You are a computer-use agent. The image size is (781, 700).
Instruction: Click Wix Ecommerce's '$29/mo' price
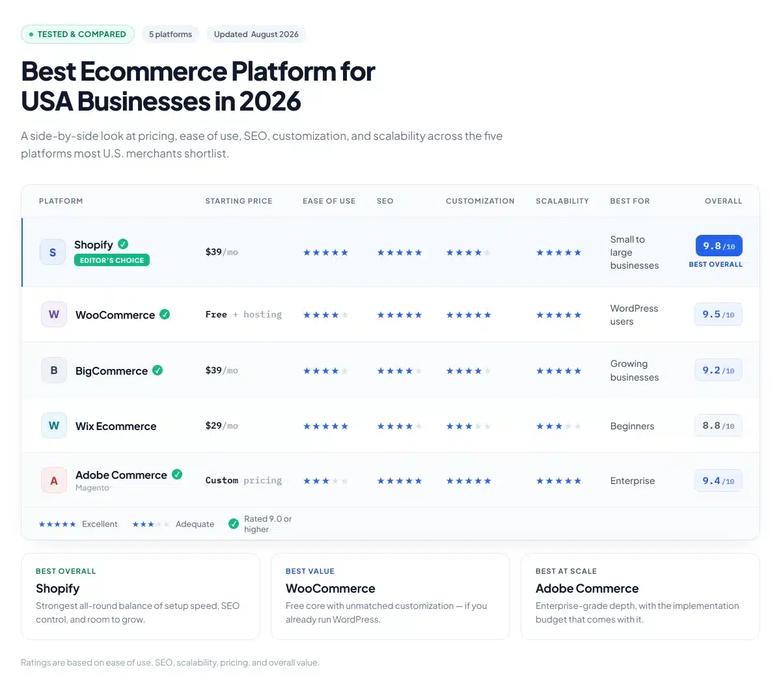222,425
